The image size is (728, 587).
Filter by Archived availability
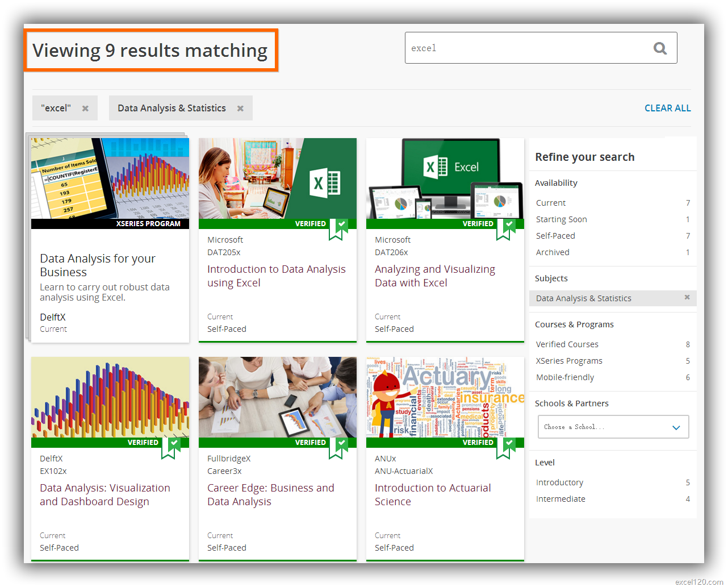613,252
